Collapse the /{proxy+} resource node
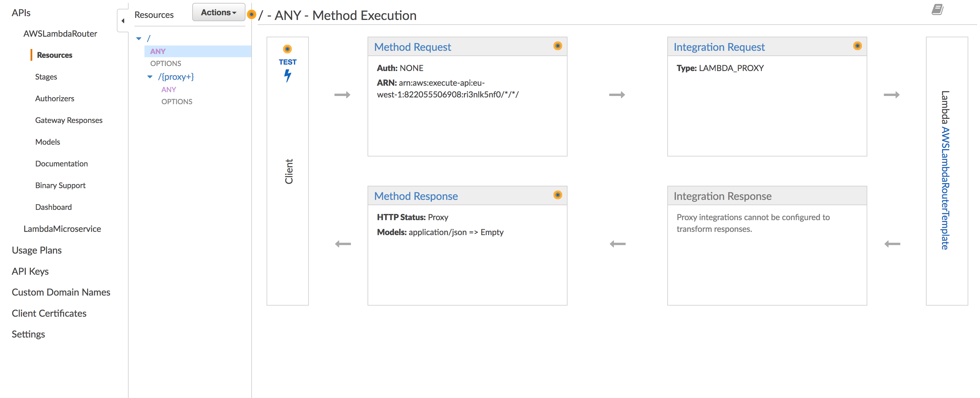 click(150, 77)
